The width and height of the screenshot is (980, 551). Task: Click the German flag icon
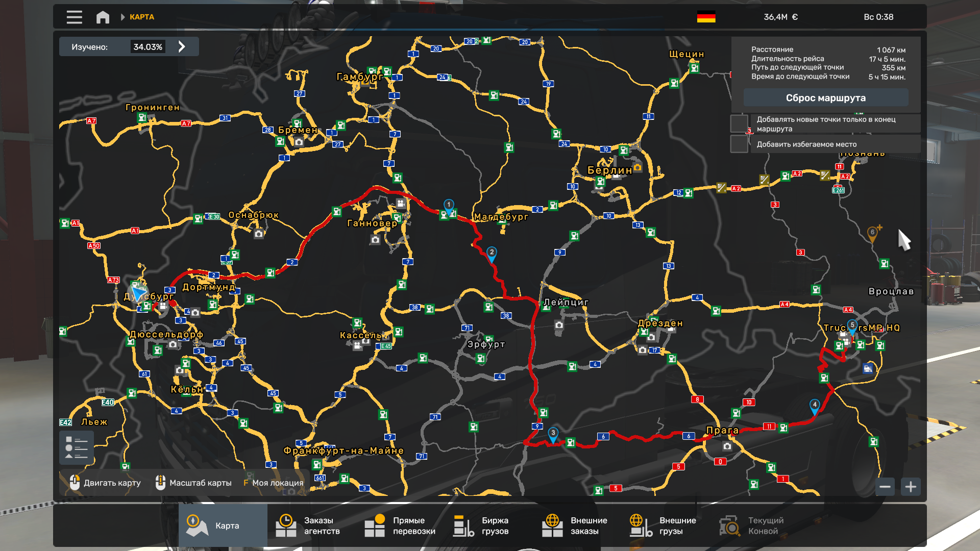pyautogui.click(x=706, y=17)
